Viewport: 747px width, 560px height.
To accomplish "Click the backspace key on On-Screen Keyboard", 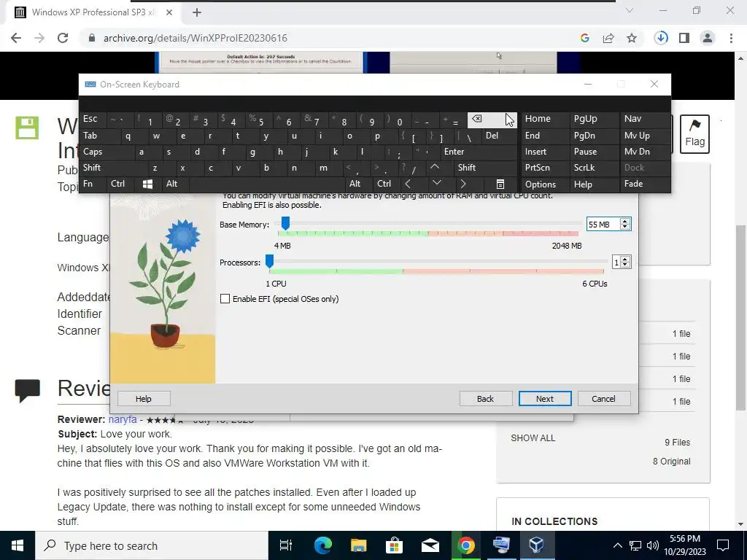I will point(492,120).
